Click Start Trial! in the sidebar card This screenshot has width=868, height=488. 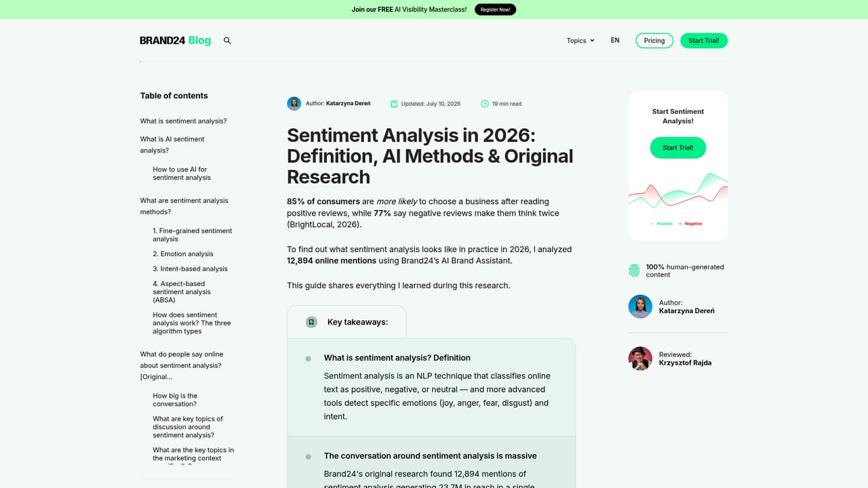[678, 148]
